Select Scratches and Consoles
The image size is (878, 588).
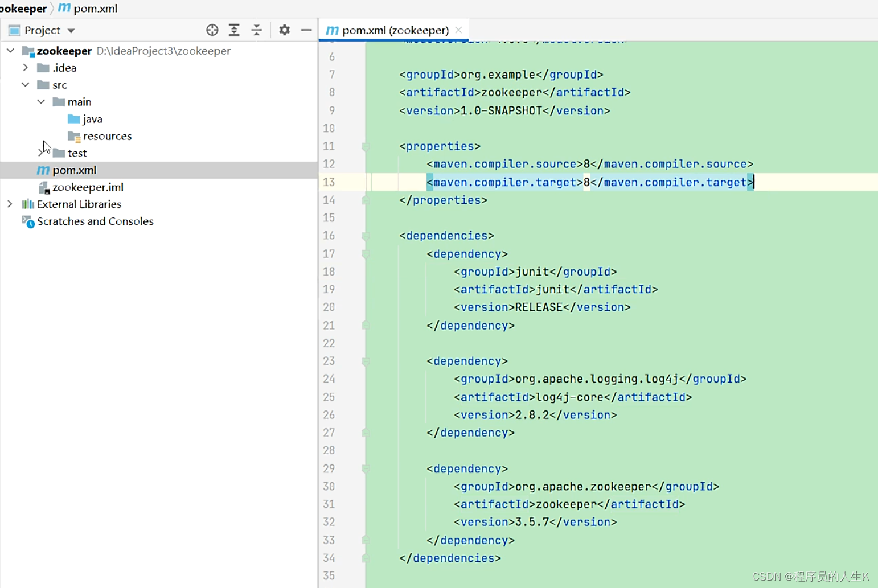[x=95, y=221]
